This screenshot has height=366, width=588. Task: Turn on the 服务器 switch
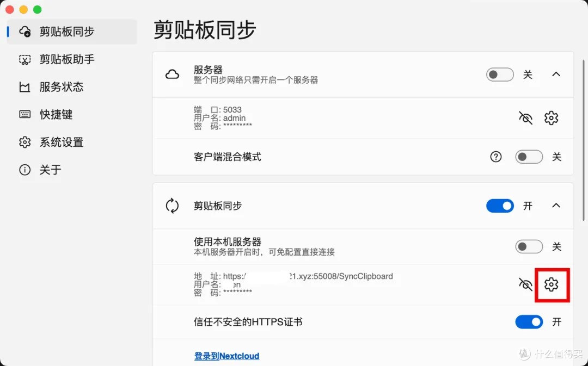500,75
